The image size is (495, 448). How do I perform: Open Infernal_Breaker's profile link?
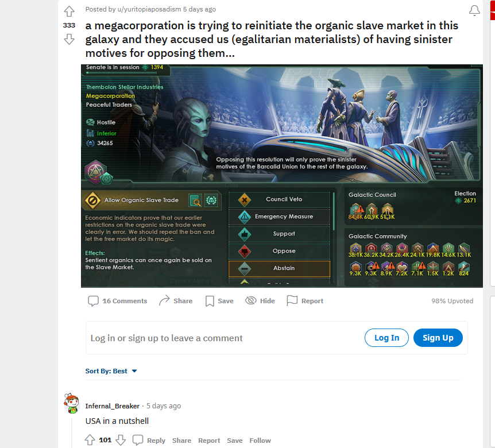[113, 405]
